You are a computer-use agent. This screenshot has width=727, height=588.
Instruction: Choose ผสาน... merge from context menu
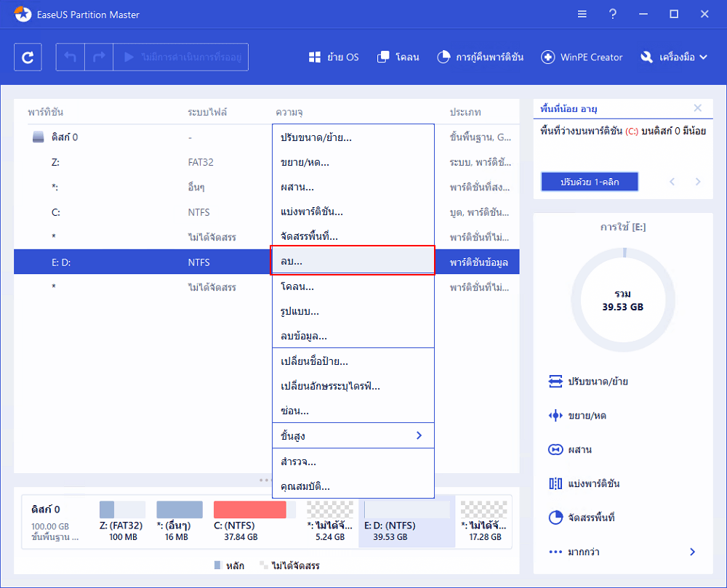(353, 187)
